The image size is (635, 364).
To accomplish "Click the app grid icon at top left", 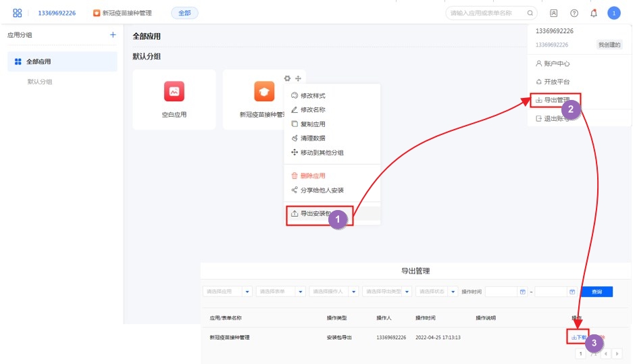I will tap(18, 13).
